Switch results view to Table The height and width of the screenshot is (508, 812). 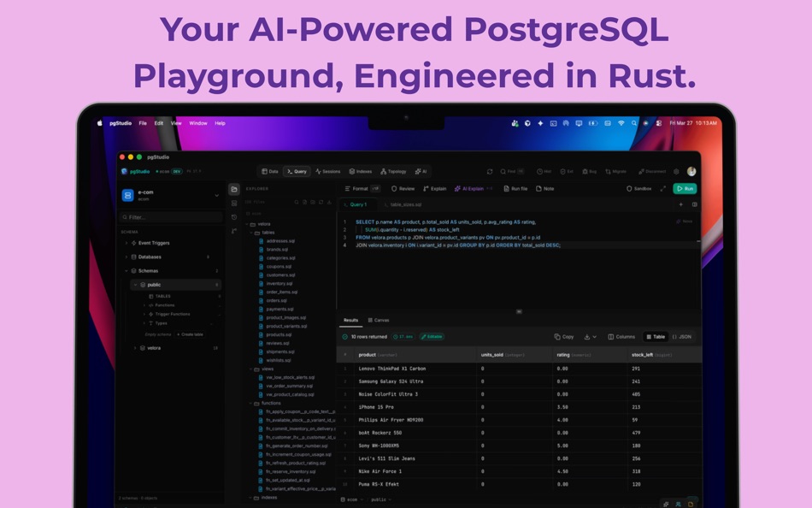click(x=656, y=337)
